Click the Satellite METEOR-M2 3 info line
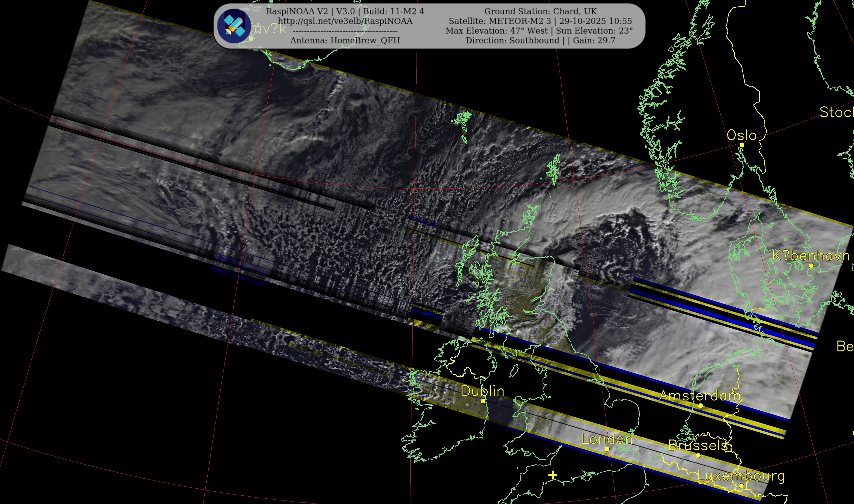854x504 pixels. point(540,21)
